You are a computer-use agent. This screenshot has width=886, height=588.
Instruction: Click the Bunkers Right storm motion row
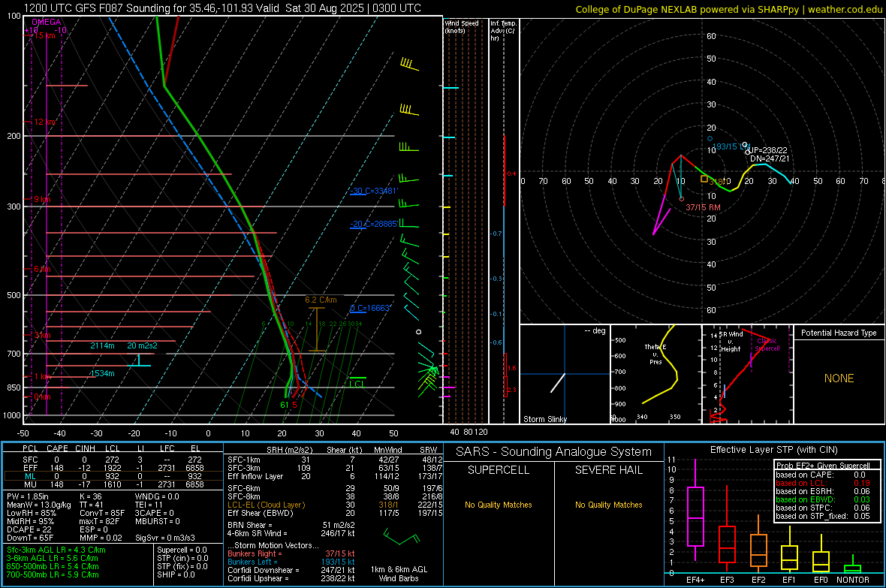click(x=291, y=553)
